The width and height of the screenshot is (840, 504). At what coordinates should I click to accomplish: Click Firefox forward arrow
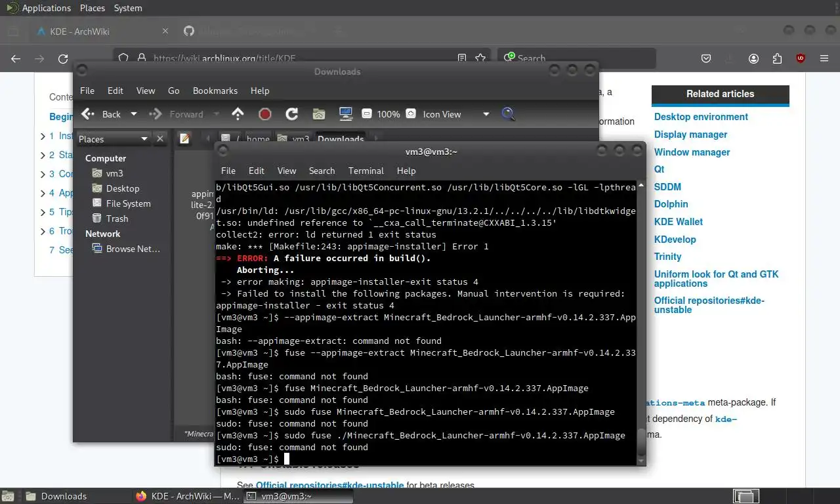click(x=39, y=58)
